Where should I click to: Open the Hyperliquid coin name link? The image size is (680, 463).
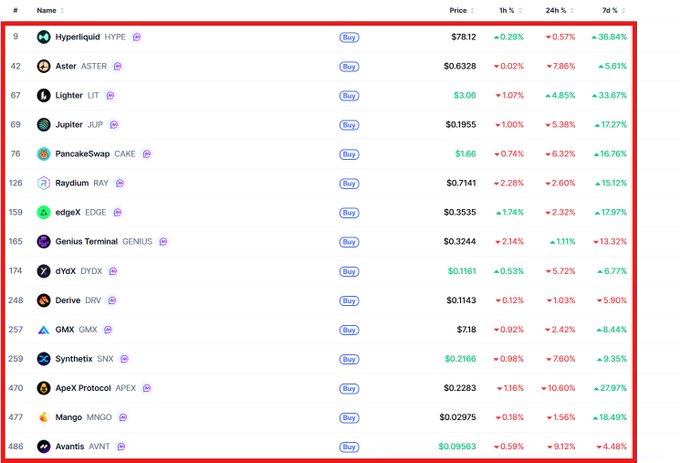pos(78,37)
